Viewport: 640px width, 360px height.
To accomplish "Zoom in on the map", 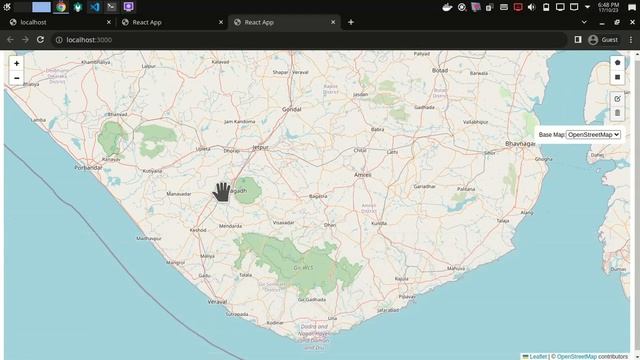I will [16, 64].
